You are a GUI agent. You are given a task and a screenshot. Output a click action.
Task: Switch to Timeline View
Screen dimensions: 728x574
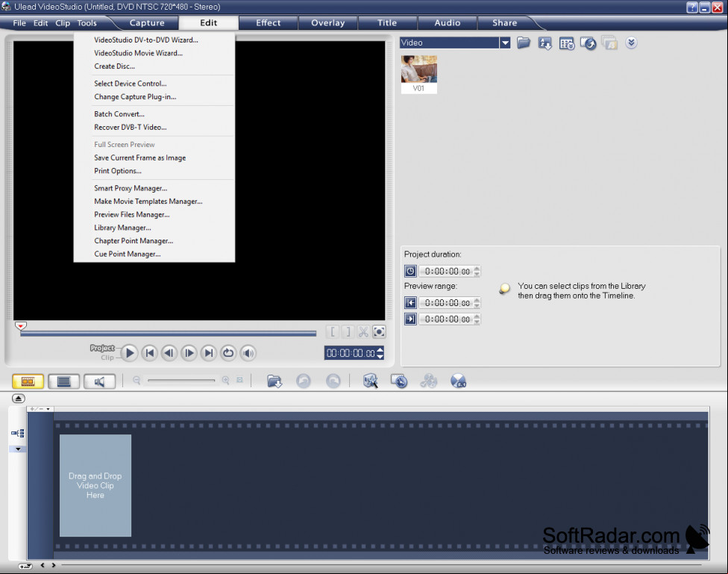click(x=63, y=381)
